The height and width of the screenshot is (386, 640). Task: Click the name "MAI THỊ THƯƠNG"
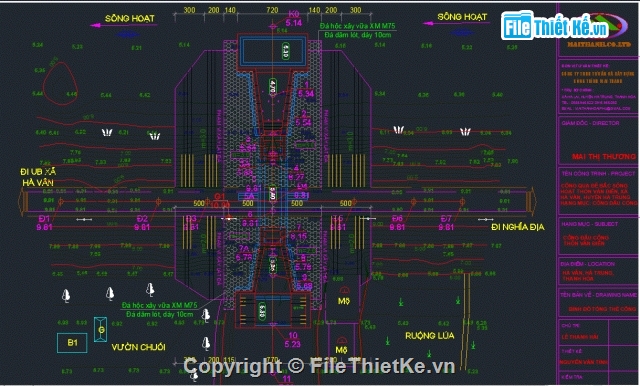point(603,156)
